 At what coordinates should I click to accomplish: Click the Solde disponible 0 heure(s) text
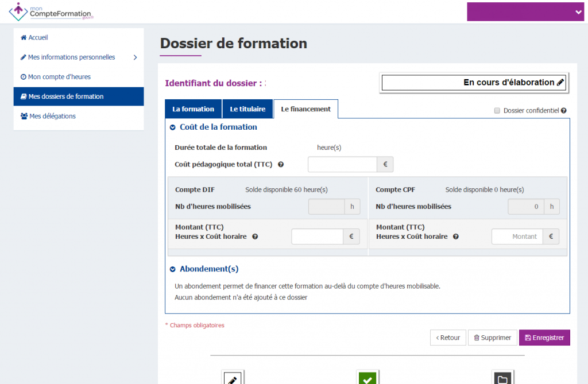click(485, 190)
